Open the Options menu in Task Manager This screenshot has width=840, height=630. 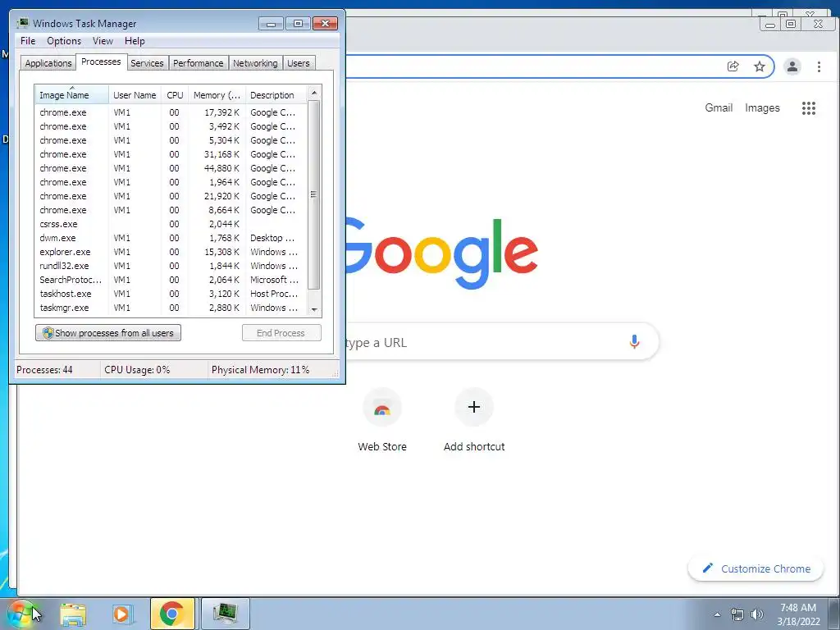[64, 41]
